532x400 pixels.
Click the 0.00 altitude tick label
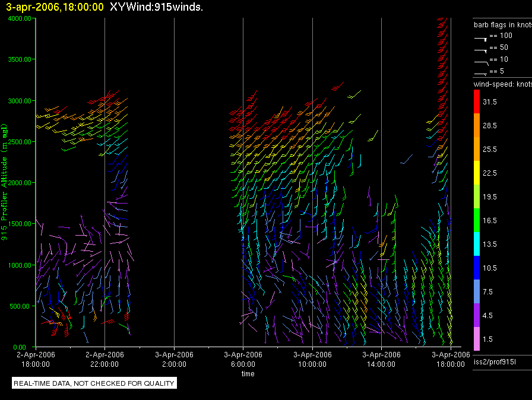click(x=20, y=347)
